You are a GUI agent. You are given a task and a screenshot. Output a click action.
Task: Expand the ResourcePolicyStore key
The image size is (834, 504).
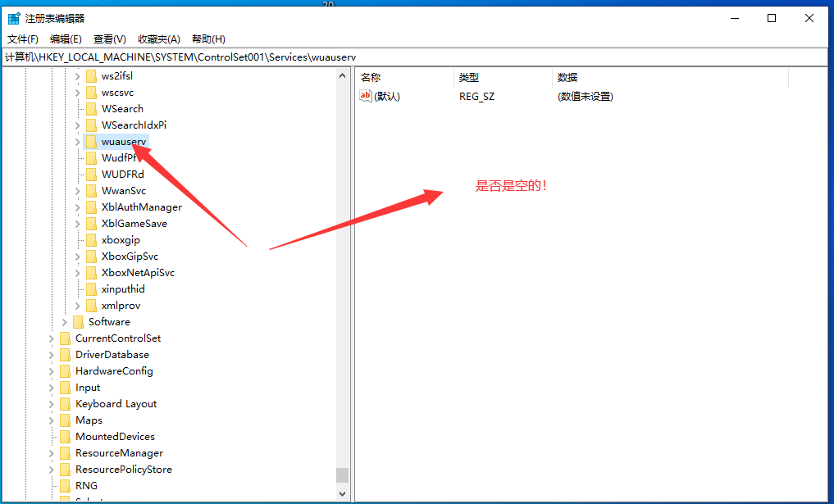[x=52, y=470]
